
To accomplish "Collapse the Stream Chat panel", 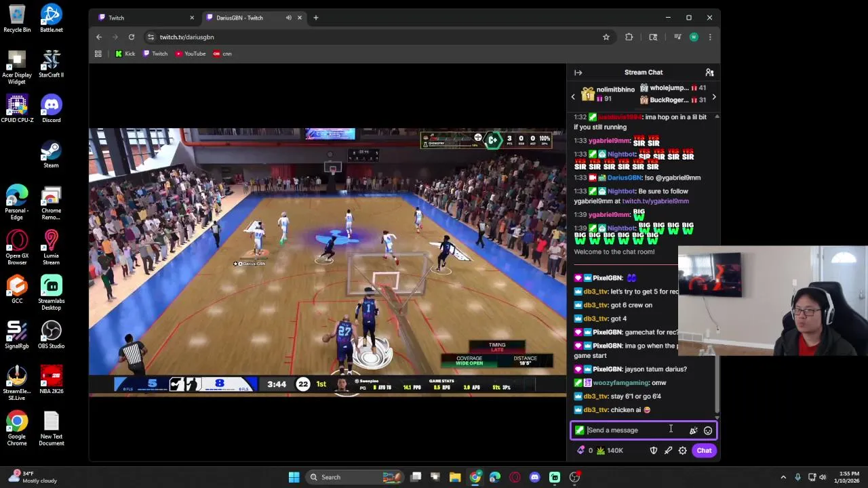I will (x=578, y=73).
